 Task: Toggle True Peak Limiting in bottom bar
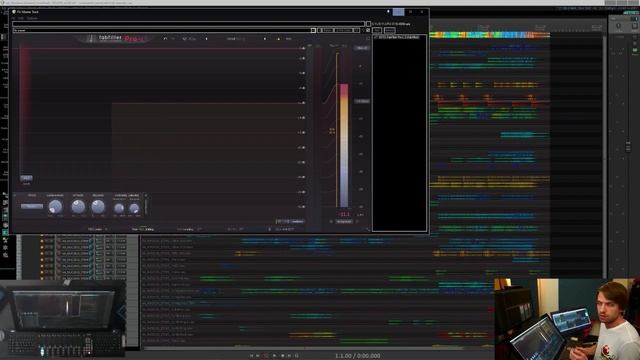click(x=142, y=229)
